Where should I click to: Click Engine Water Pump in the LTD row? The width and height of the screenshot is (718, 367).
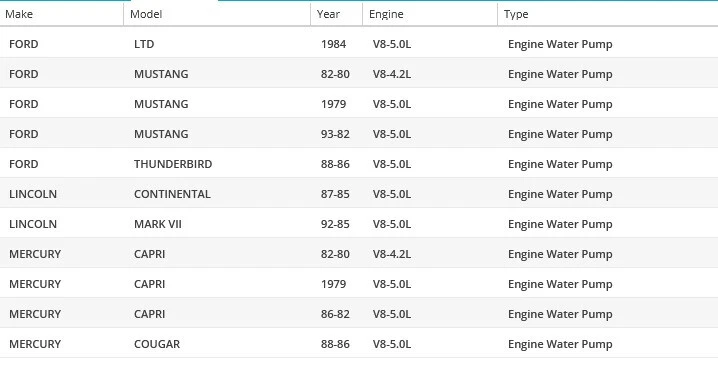(x=560, y=44)
